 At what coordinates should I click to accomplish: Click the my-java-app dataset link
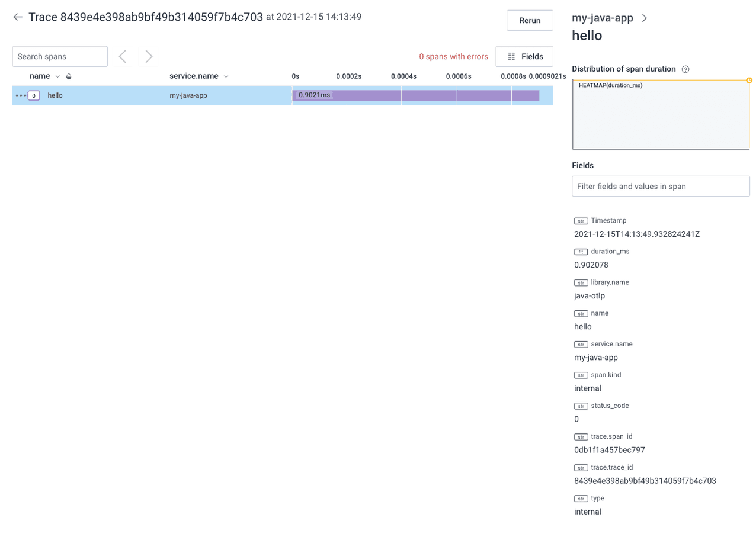click(x=602, y=18)
